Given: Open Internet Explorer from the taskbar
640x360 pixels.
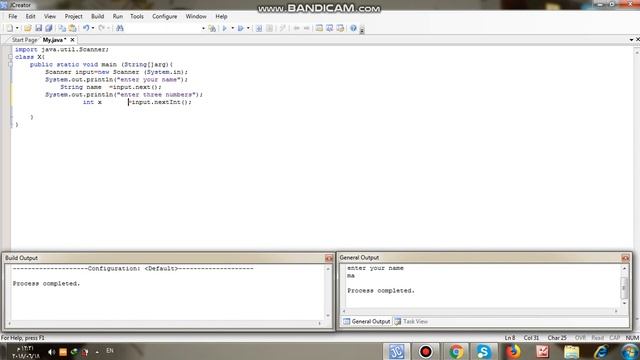Looking at the screenshot, I should [601, 351].
